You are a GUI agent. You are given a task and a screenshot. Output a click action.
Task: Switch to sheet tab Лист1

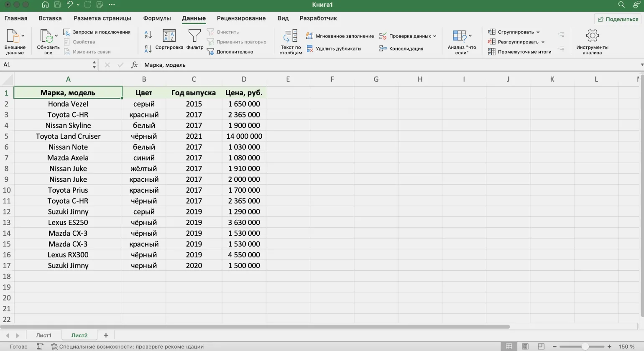point(43,335)
